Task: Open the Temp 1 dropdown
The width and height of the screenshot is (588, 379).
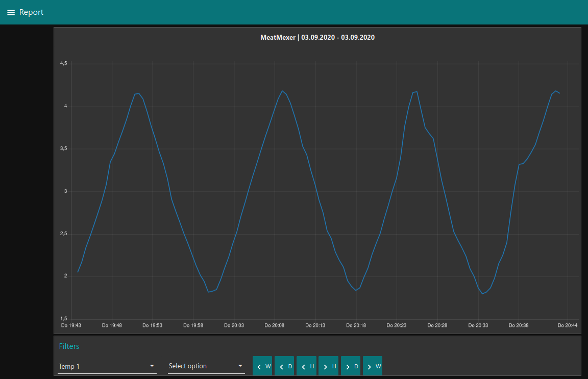Action: click(x=102, y=366)
